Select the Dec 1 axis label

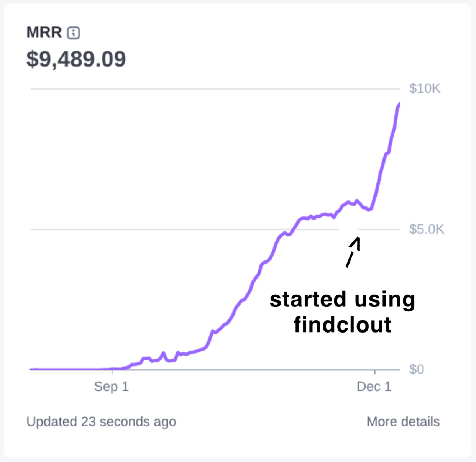(x=374, y=387)
